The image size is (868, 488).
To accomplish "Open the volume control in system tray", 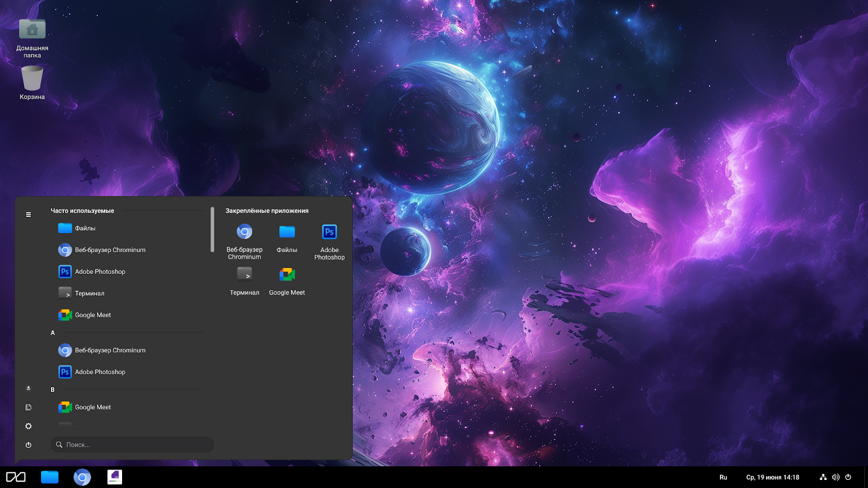I will tap(835, 477).
